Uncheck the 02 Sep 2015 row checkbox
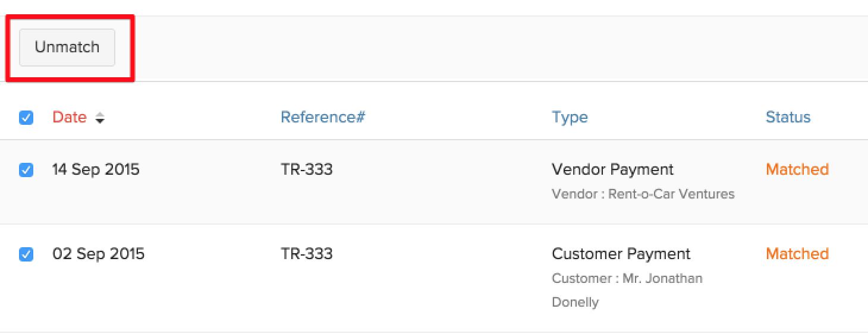This screenshot has height=334, width=868. pos(26,254)
